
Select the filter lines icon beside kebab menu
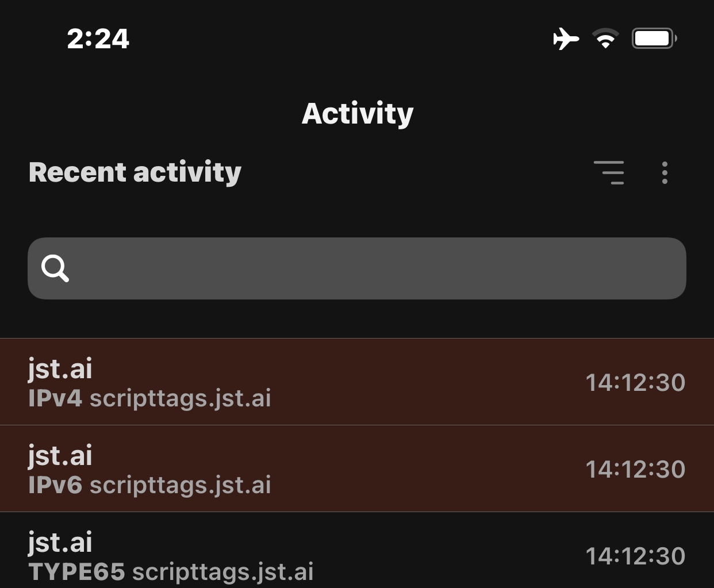(609, 172)
